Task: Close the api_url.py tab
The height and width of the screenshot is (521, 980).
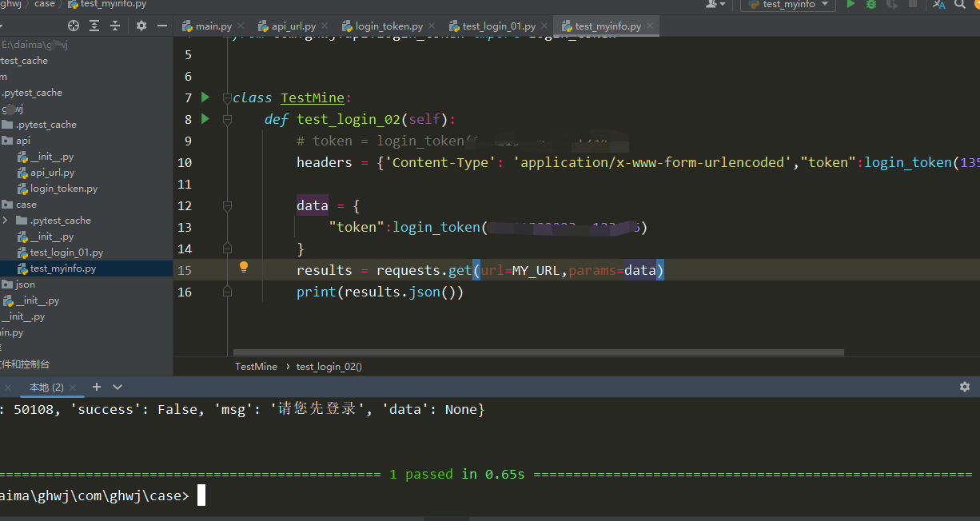Action: point(325,26)
